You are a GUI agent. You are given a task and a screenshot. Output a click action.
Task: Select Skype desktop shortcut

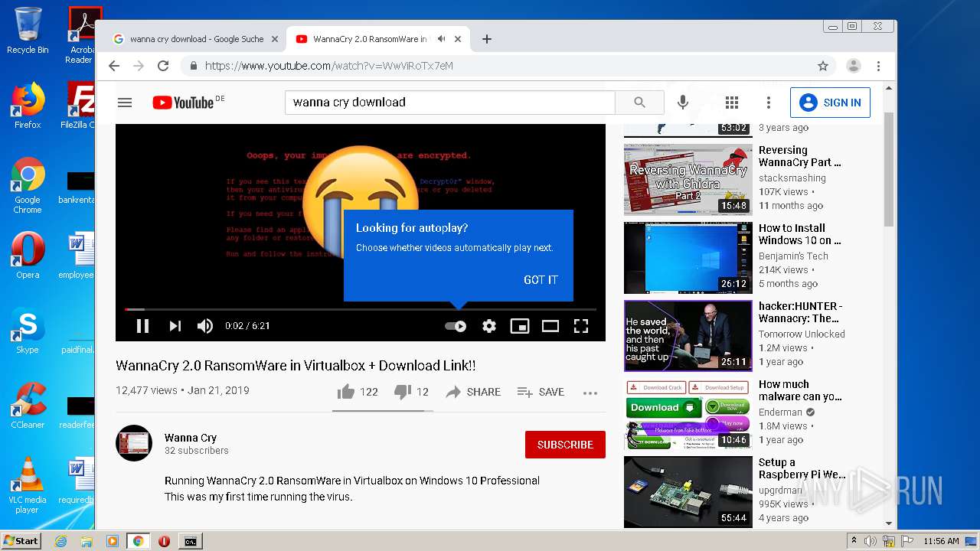pyautogui.click(x=28, y=331)
